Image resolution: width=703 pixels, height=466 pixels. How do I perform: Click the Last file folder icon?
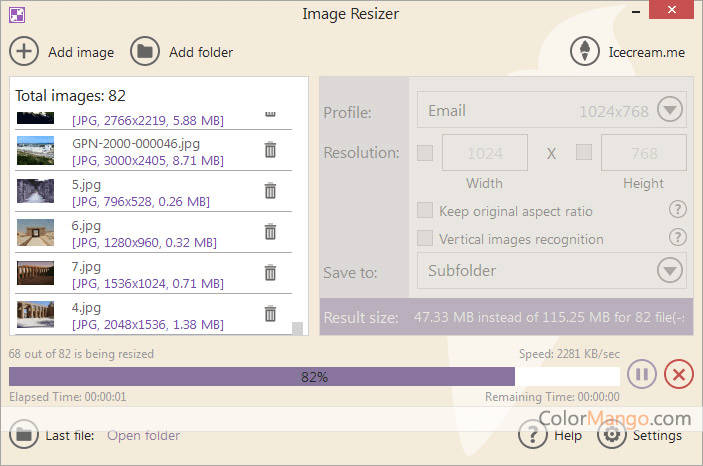(x=24, y=434)
